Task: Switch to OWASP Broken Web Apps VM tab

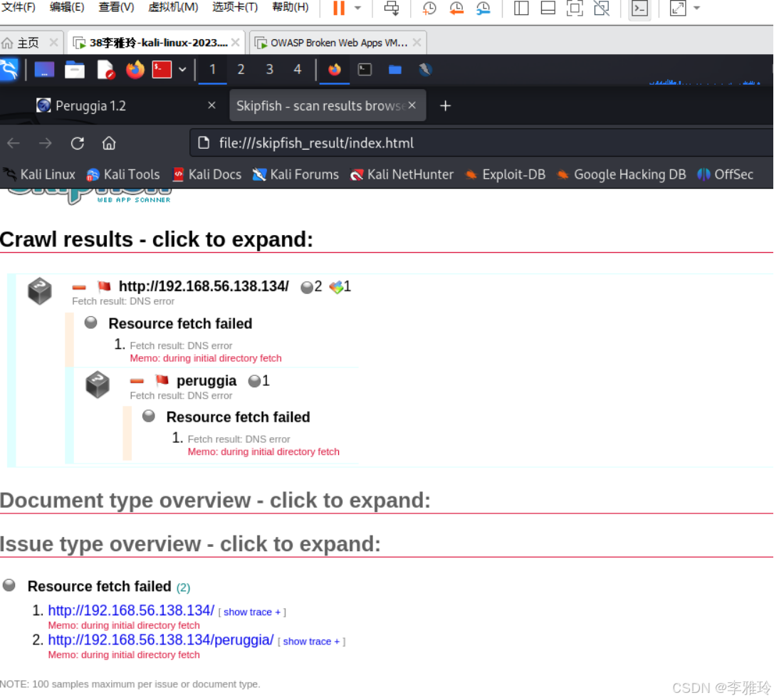Action: point(338,43)
